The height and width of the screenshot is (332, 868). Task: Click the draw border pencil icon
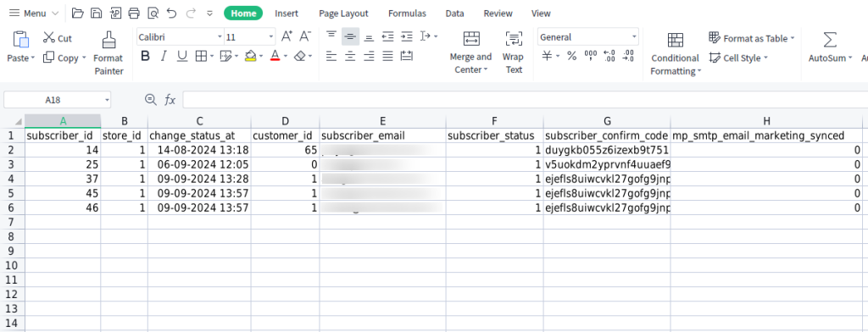pos(225,56)
